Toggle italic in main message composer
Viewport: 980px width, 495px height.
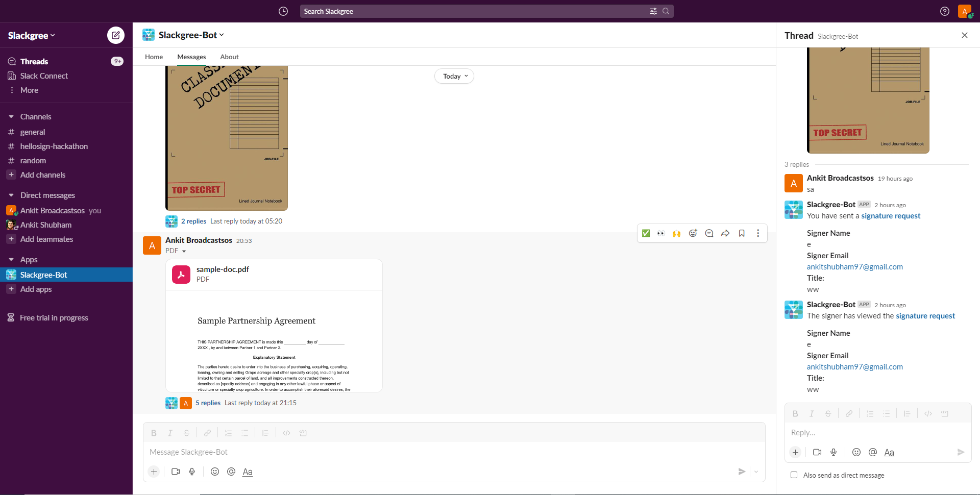(x=170, y=433)
